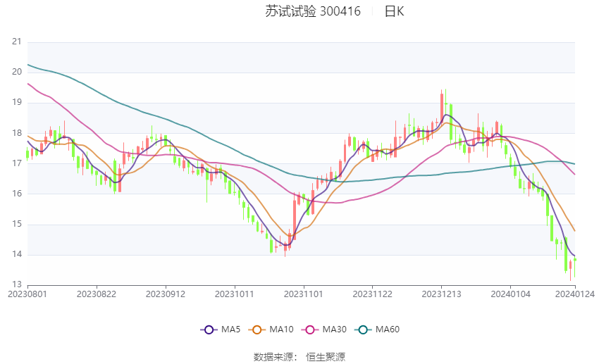Click the x-axis date 20230912
Viewport: 599px width, 364px height.
click(x=166, y=294)
